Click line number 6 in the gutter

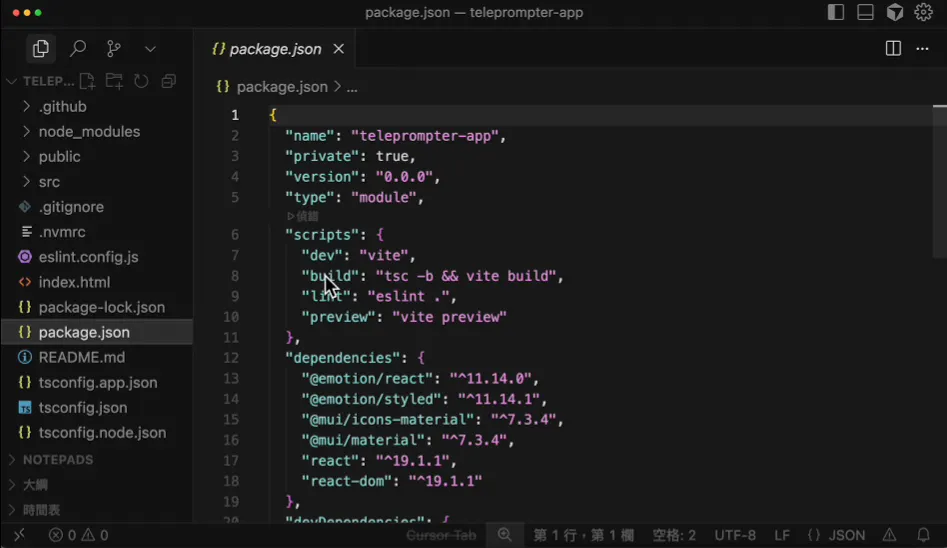(234, 234)
